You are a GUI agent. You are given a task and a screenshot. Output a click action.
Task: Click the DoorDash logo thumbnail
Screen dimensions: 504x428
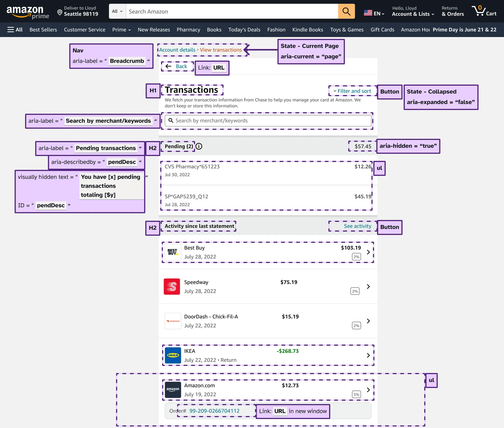click(x=173, y=321)
